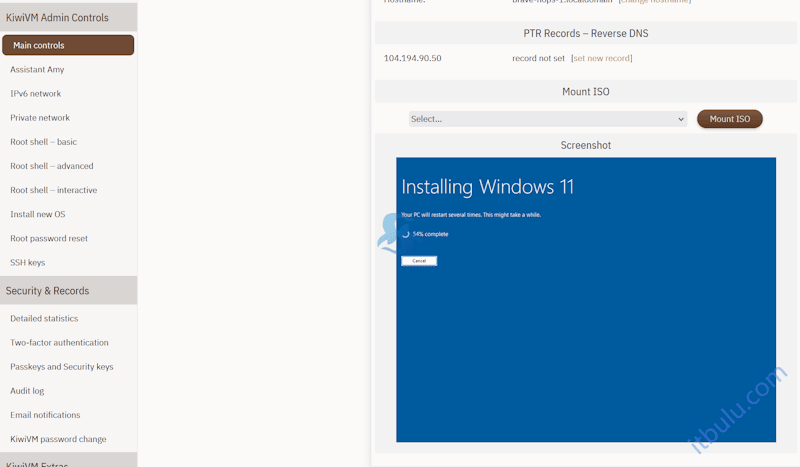Click the PTR Records – Reverse DNS heading
Image resolution: width=800 pixels, height=467 pixels.
(586, 33)
